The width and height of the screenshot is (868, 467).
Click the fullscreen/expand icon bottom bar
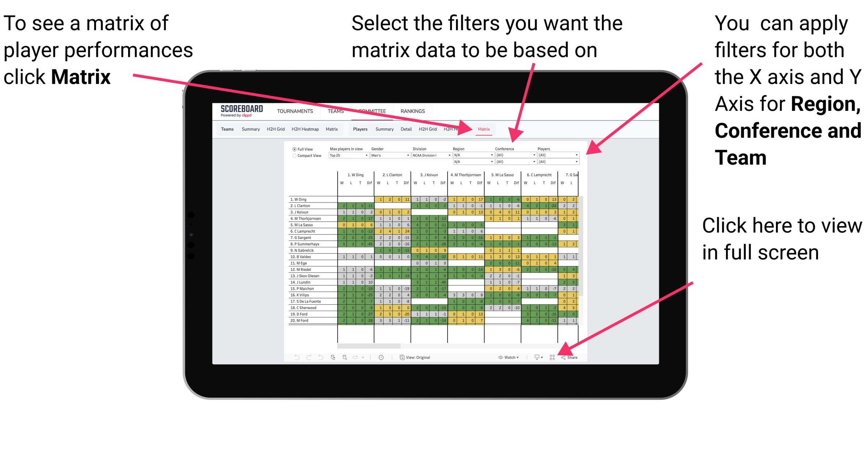point(552,356)
